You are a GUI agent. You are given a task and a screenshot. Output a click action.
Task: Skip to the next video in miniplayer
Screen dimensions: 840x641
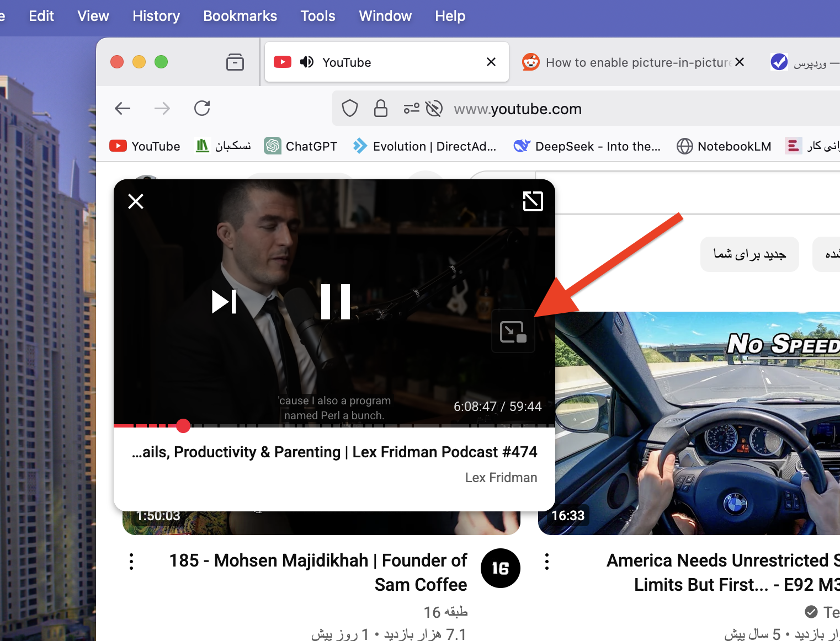[x=225, y=302]
